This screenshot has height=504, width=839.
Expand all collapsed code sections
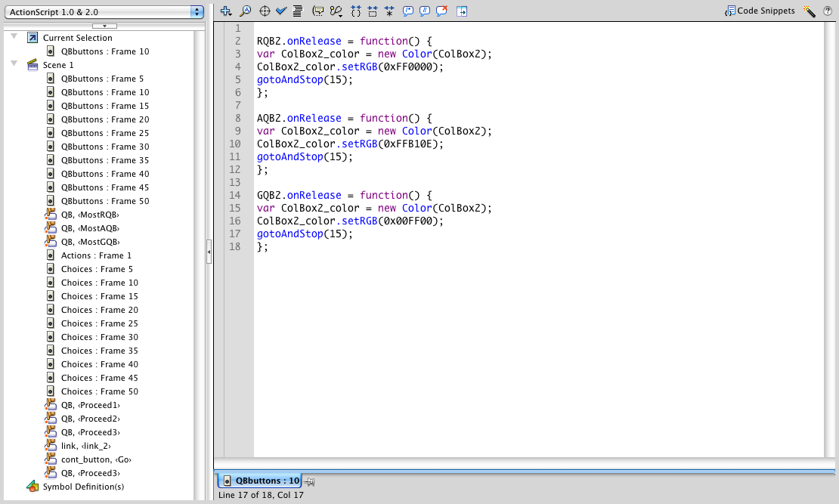pos(391,11)
